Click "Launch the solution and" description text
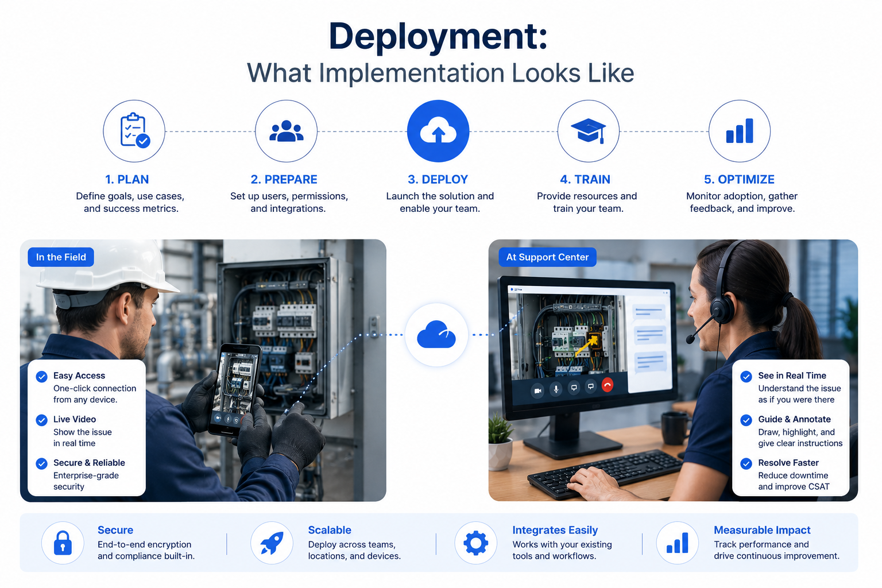The width and height of the screenshot is (882, 588). (440, 196)
